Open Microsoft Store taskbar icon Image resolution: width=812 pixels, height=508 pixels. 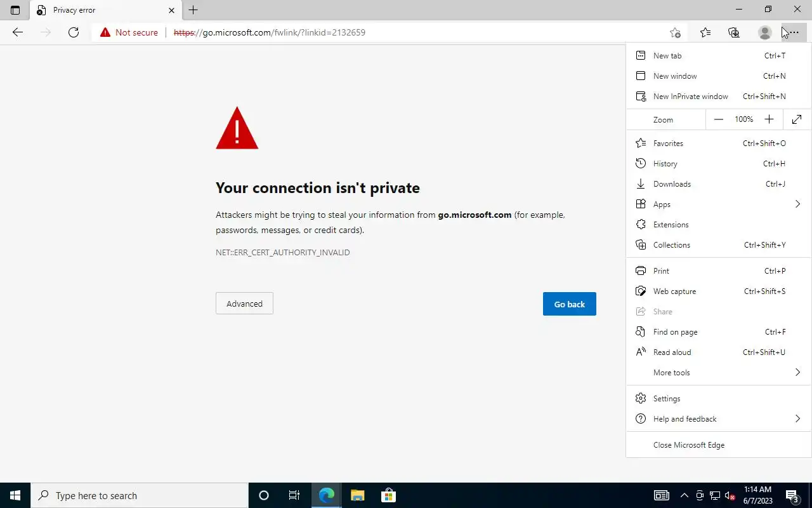pyautogui.click(x=388, y=495)
